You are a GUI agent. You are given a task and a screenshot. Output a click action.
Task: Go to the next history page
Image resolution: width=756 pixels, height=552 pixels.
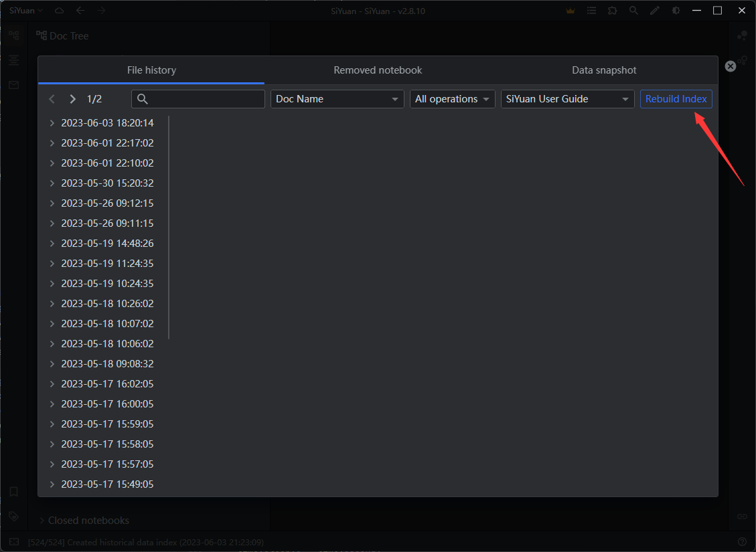coord(73,99)
